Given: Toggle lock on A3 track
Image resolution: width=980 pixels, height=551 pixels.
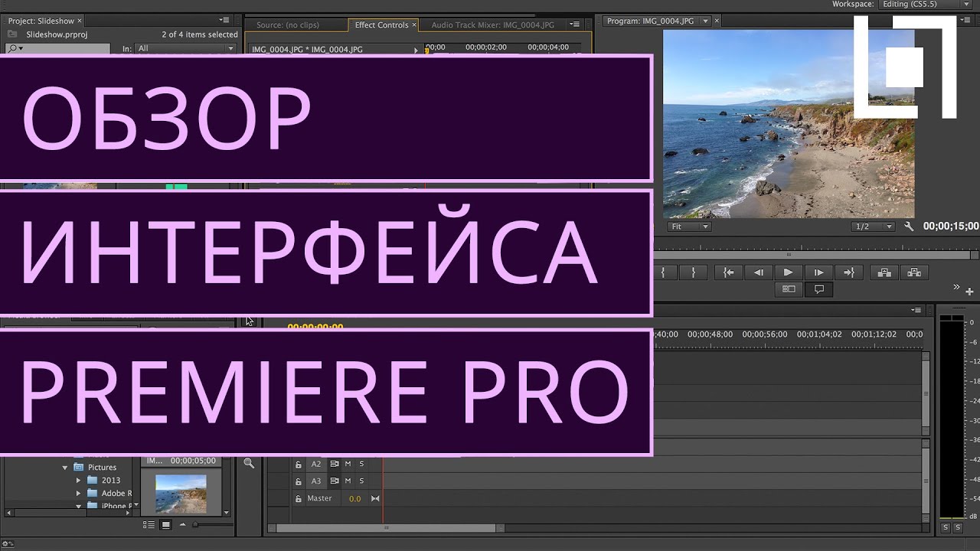Looking at the screenshot, I should pyautogui.click(x=299, y=481).
